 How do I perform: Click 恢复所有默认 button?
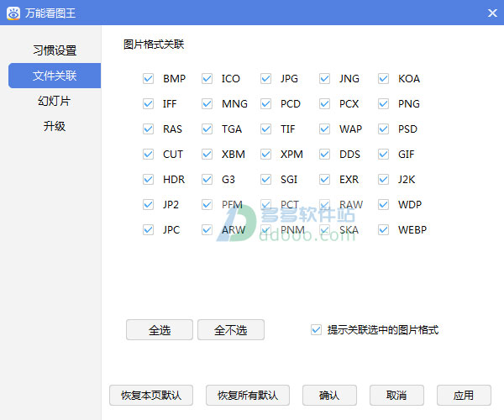[248, 396]
